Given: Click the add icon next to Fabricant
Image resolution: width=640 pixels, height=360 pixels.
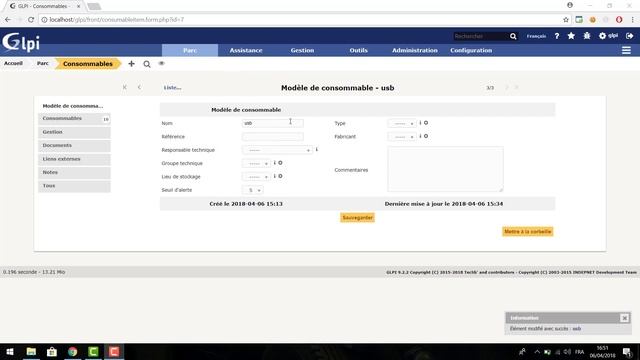Looking at the screenshot, I should pos(426,136).
